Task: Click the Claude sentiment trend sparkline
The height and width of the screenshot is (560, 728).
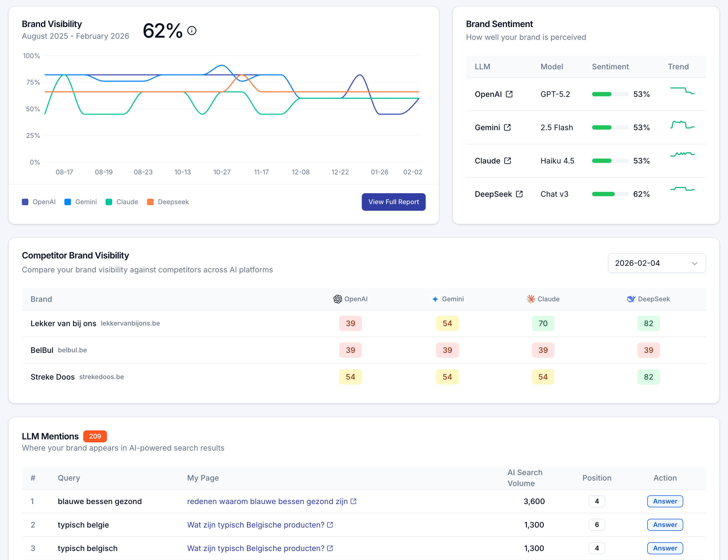Action: (x=682, y=154)
